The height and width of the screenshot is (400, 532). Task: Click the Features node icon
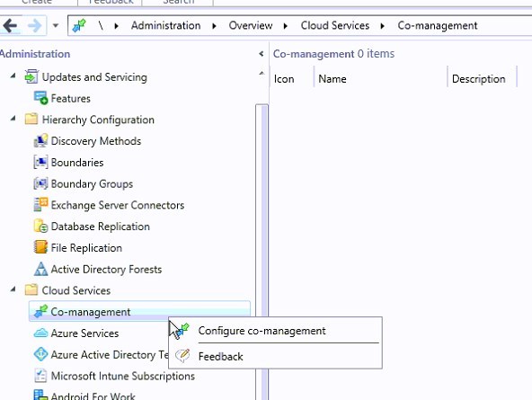tap(40, 98)
